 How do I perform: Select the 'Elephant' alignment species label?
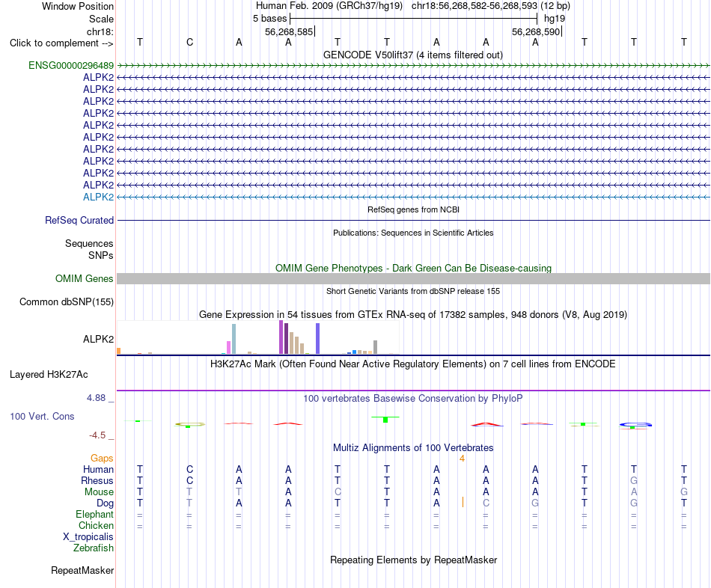coord(95,514)
